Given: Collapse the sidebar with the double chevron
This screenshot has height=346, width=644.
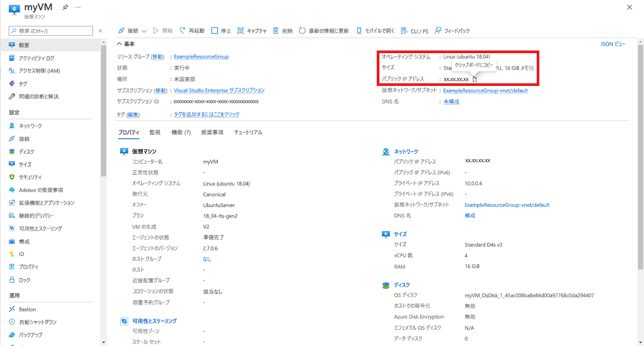Looking at the screenshot, I should pyautogui.click(x=100, y=31).
